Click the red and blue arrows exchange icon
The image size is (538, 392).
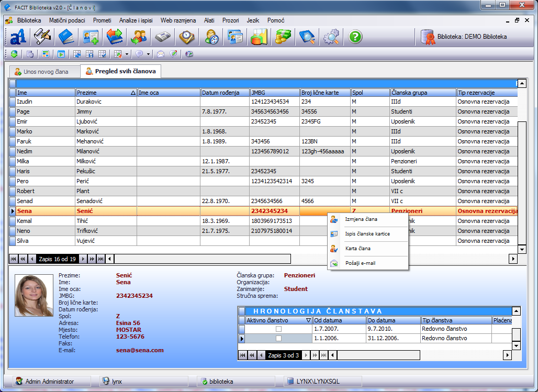click(114, 37)
